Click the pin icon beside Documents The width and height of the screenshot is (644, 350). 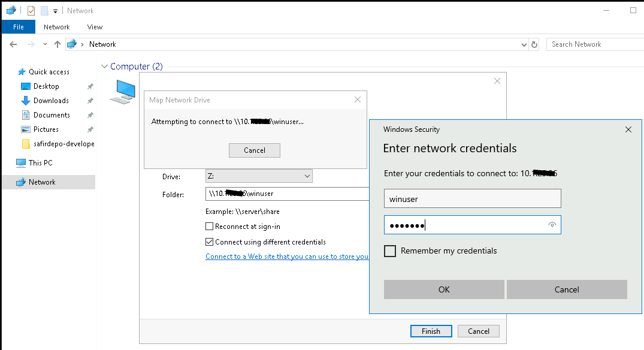tap(90, 115)
